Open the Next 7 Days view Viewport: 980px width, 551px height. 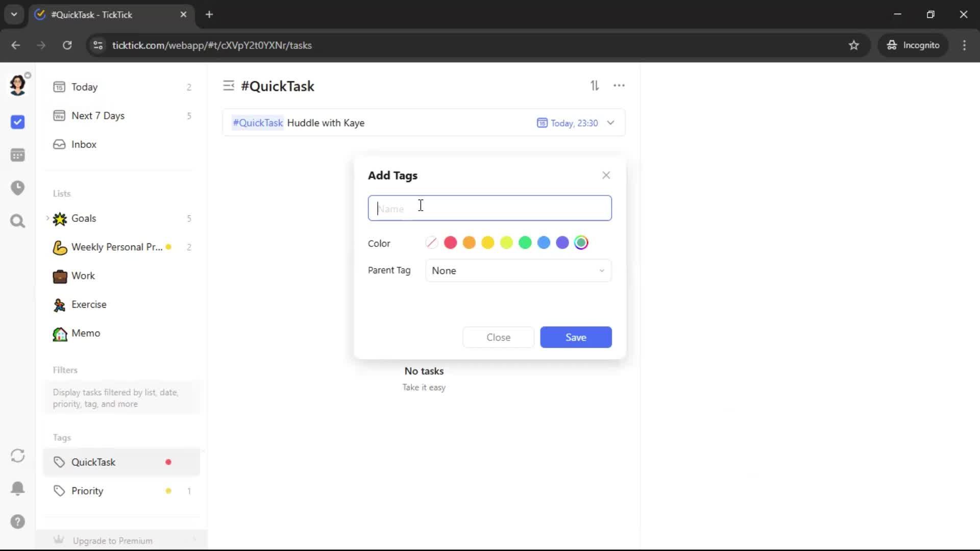(x=98, y=116)
